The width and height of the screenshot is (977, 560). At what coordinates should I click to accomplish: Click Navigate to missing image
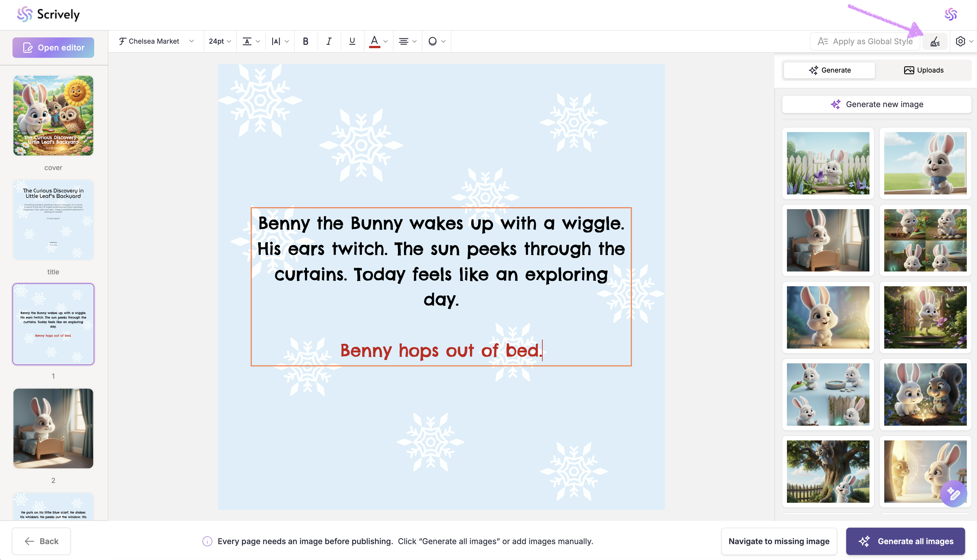[779, 541]
